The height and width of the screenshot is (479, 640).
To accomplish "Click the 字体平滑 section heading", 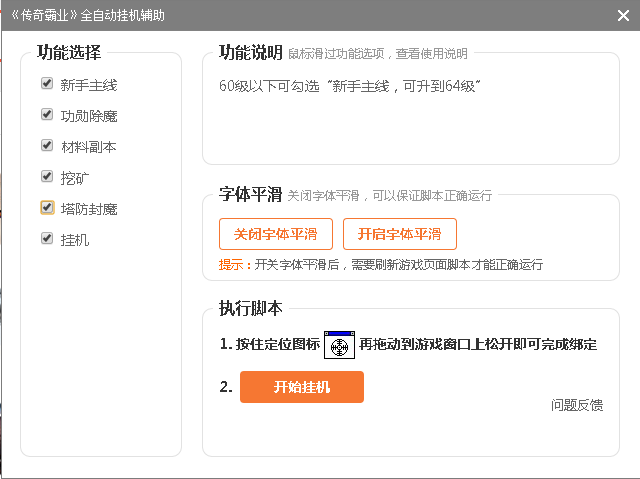I will [x=250, y=194].
